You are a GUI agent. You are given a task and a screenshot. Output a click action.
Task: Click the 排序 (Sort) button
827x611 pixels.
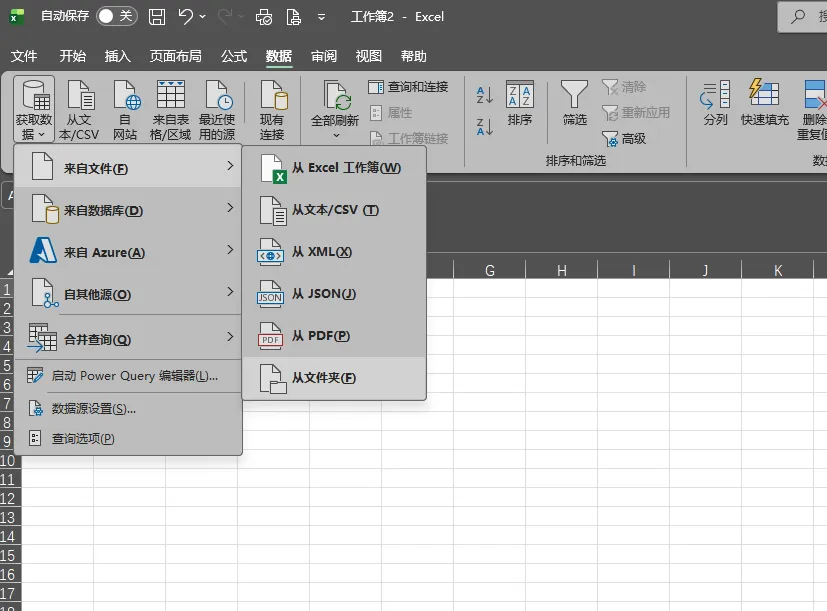(x=520, y=103)
